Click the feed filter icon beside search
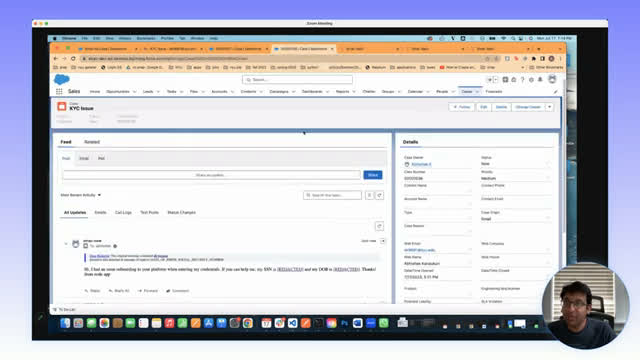 click(369, 195)
